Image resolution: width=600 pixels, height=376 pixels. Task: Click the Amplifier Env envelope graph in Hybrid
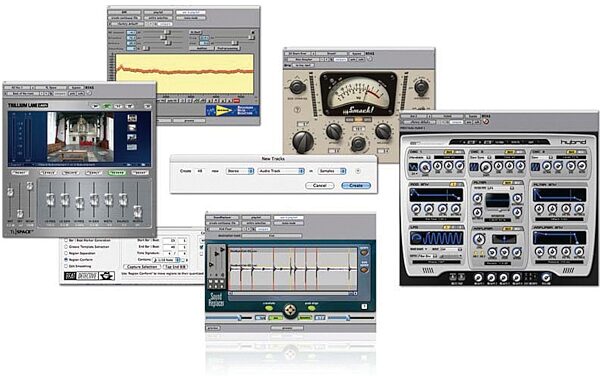559,238
